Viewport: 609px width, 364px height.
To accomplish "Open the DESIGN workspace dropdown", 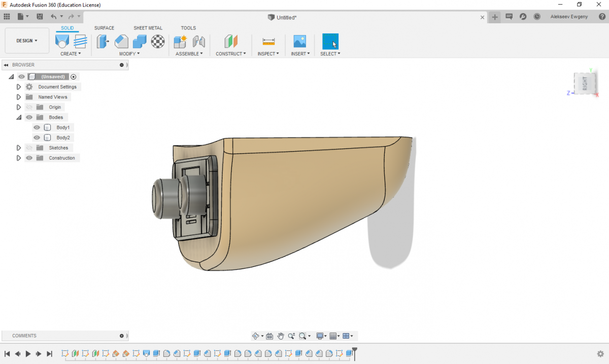I will (x=27, y=41).
